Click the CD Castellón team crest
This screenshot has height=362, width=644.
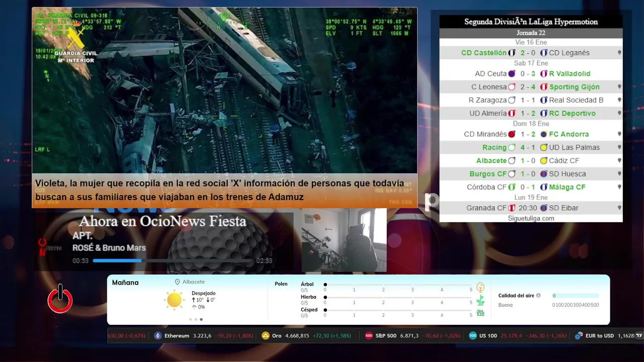click(512, 53)
